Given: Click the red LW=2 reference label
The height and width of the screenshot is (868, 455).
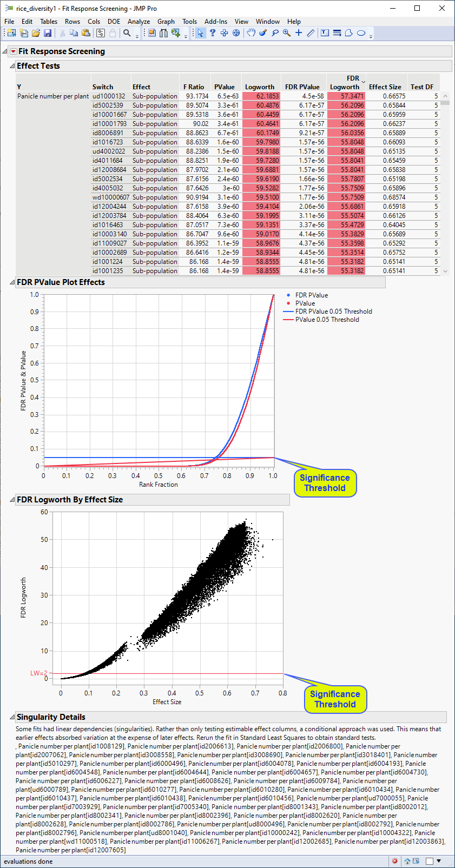Looking at the screenshot, I should (x=38, y=673).
